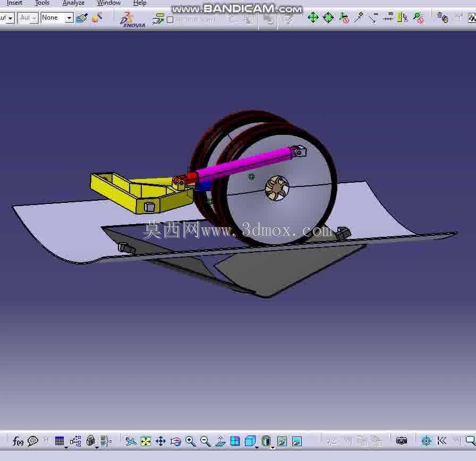Select the Rotate view icon

[x=176, y=441]
